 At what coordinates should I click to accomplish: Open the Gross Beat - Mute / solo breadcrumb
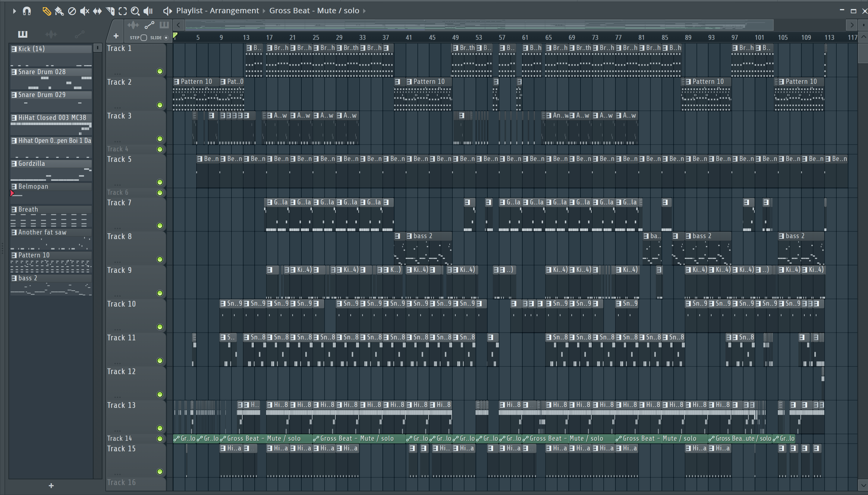[x=314, y=11]
